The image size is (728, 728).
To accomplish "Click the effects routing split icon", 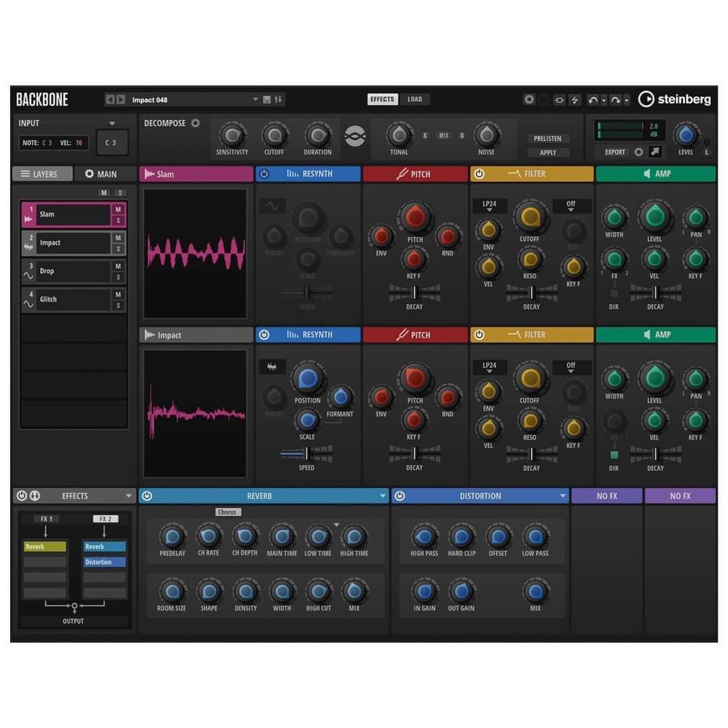I will (x=35, y=496).
